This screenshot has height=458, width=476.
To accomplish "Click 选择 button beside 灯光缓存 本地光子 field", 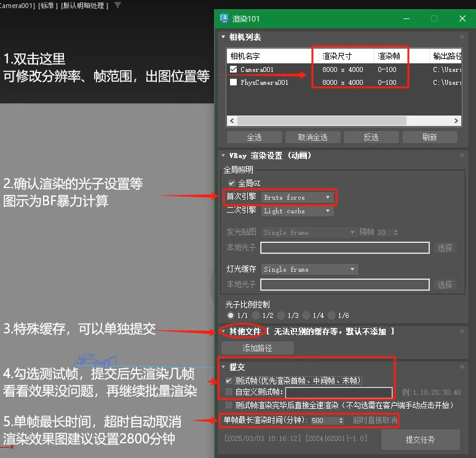I will point(445,285).
